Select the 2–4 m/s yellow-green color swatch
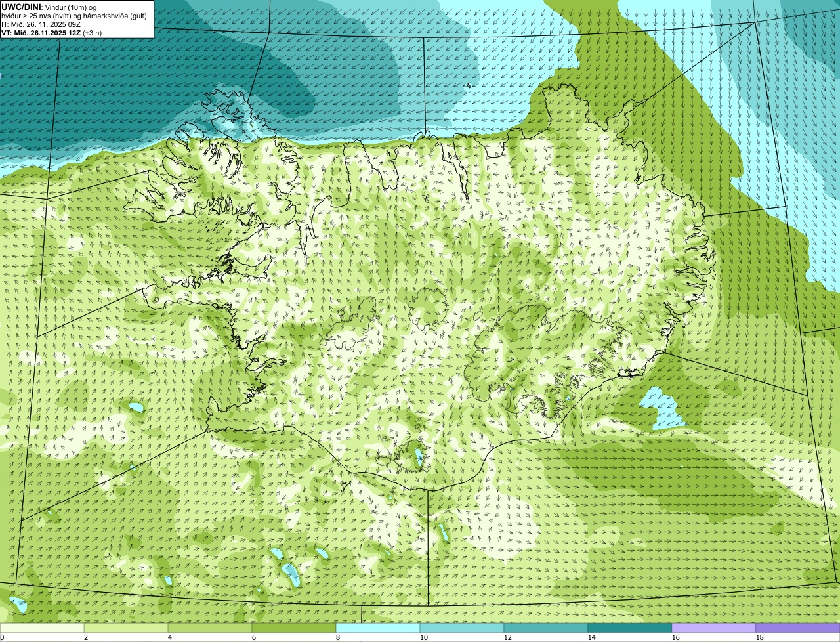This screenshot has width=840, height=642. click(126, 628)
